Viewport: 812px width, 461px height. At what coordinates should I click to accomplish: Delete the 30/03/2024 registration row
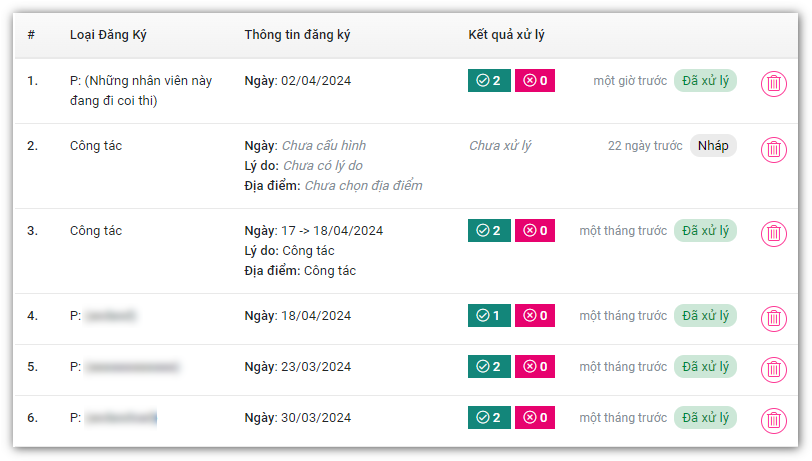click(x=774, y=420)
